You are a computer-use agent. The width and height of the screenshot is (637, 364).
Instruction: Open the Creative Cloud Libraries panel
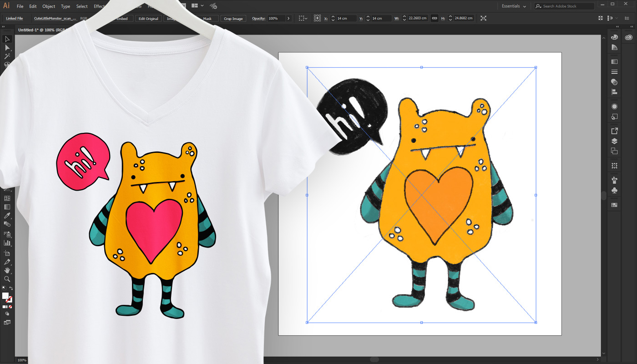coord(629,37)
